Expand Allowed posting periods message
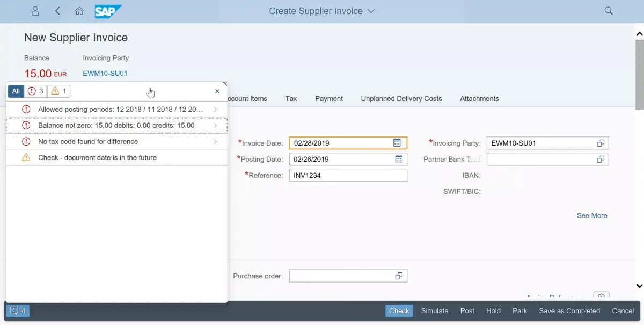Image resolution: width=644 pixels, height=325 pixels. tap(116, 109)
